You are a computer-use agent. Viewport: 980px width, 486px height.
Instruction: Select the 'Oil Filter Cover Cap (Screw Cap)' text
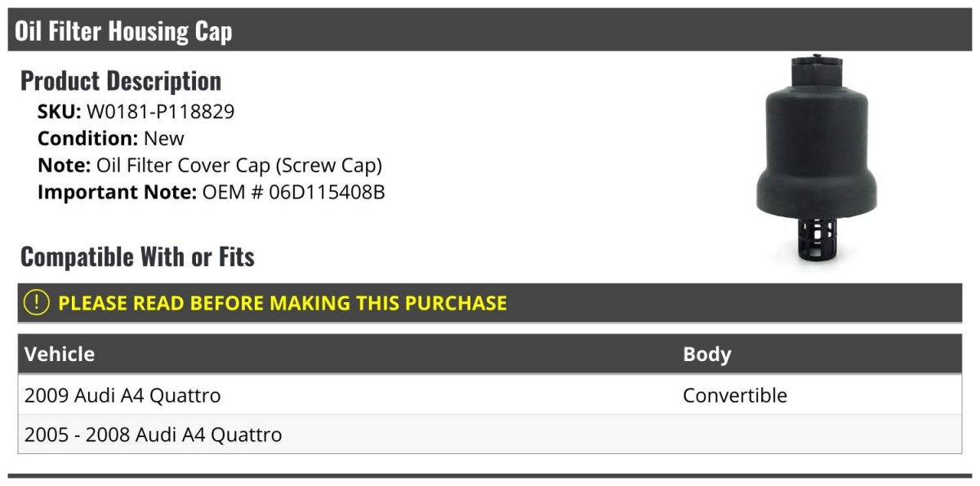(x=239, y=166)
